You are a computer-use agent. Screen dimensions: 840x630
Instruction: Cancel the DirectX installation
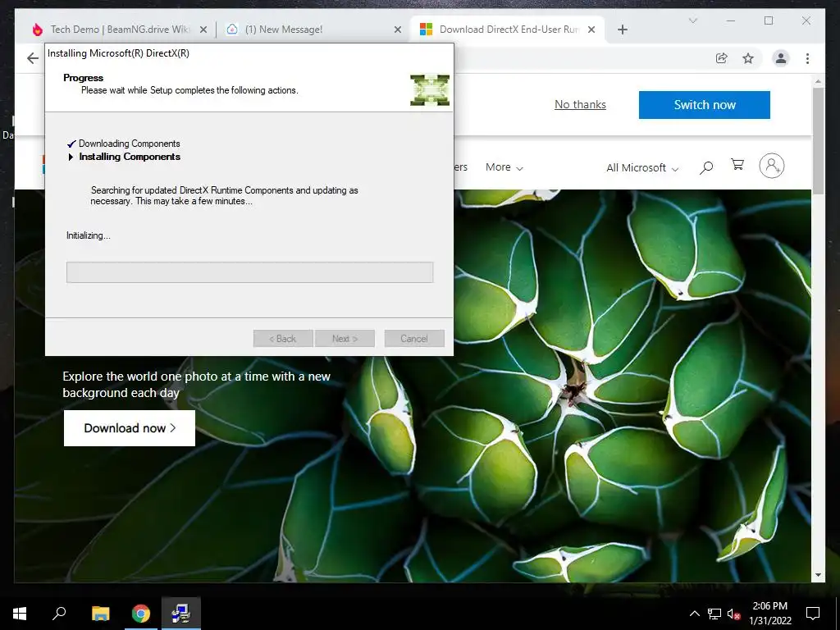point(414,339)
